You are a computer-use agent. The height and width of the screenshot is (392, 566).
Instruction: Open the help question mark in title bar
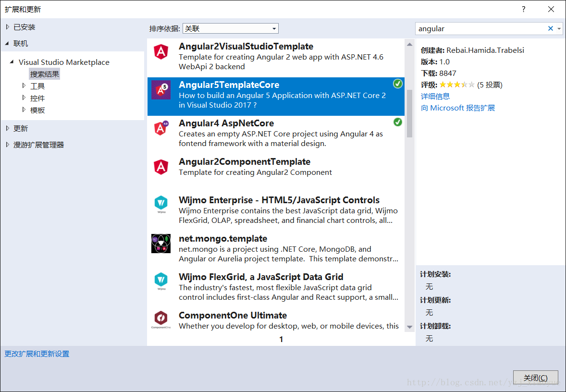tap(523, 10)
